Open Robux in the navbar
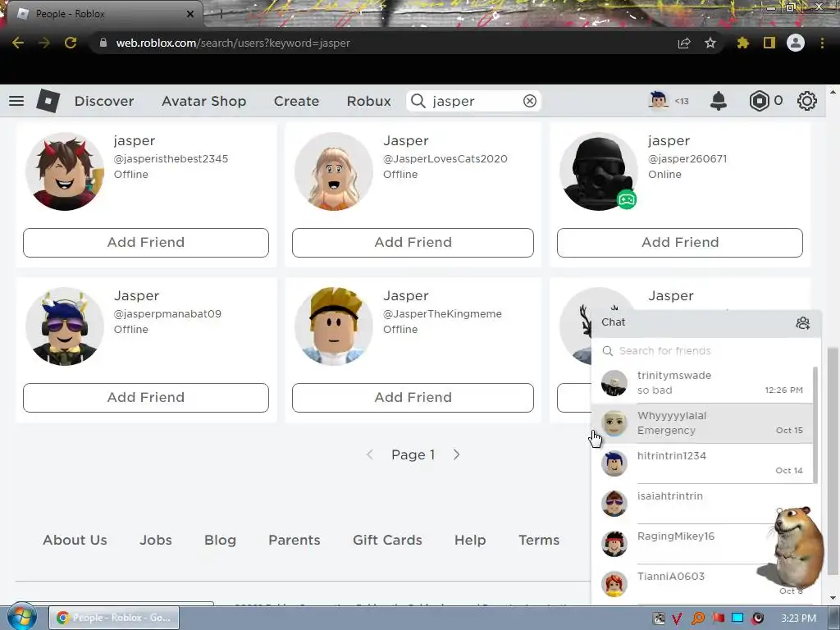Screen dimensions: 840x630 (x=368, y=101)
